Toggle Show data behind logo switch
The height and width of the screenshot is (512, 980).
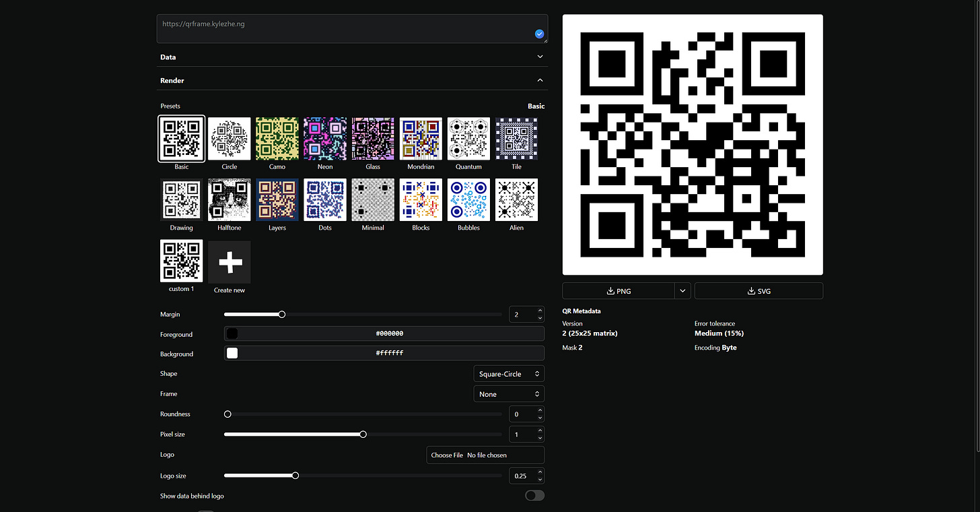pos(535,496)
